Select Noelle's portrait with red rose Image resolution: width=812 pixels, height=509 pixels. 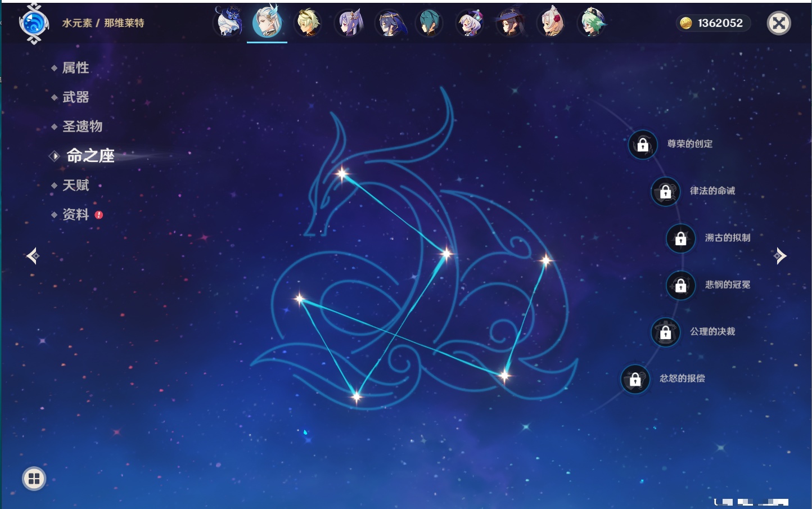[551, 22]
